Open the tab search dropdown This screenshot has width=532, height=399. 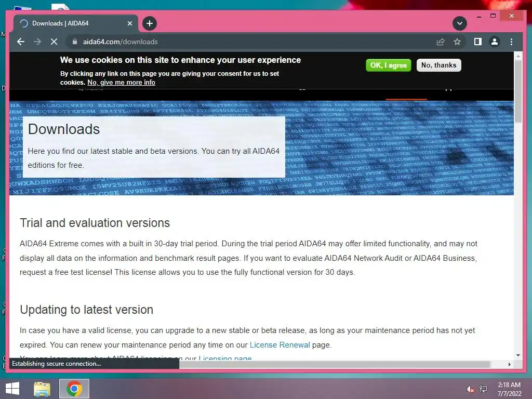pyautogui.click(x=460, y=23)
